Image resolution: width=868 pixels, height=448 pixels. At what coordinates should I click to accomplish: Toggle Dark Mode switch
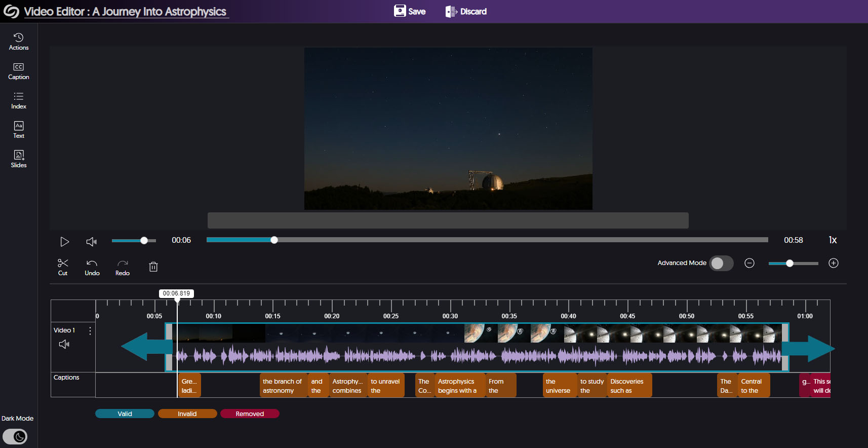(x=15, y=437)
